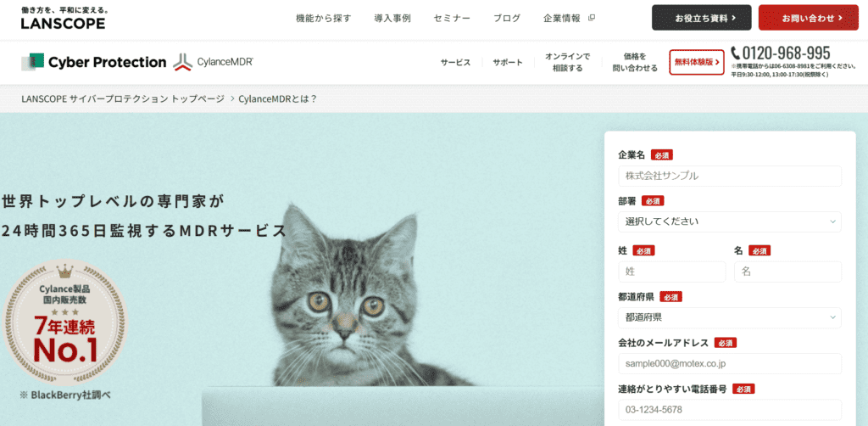This screenshot has width=868, height=426.
Task: Click the external link icon beside 企業情報
Action: (591, 18)
